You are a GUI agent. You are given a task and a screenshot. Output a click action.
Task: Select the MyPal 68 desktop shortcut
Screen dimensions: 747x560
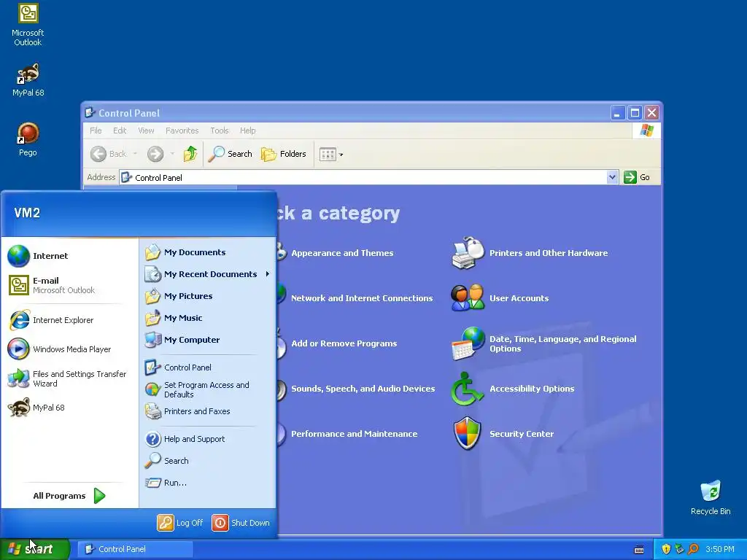(x=28, y=80)
